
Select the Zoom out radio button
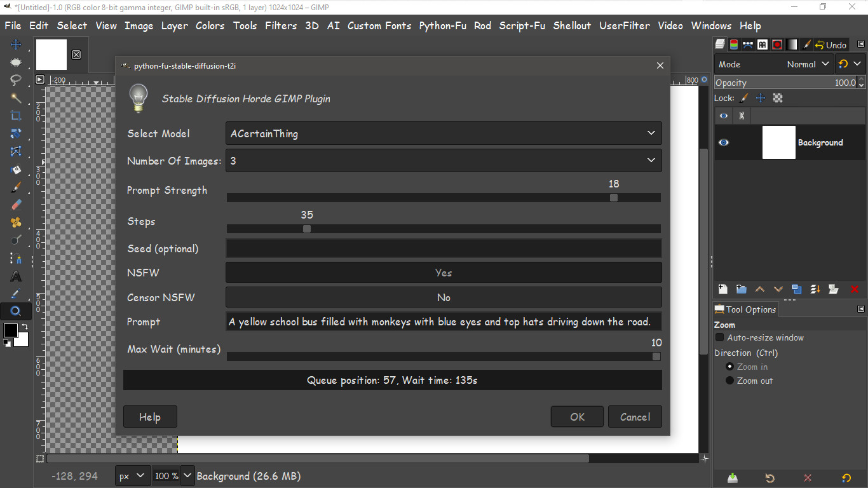click(x=729, y=381)
